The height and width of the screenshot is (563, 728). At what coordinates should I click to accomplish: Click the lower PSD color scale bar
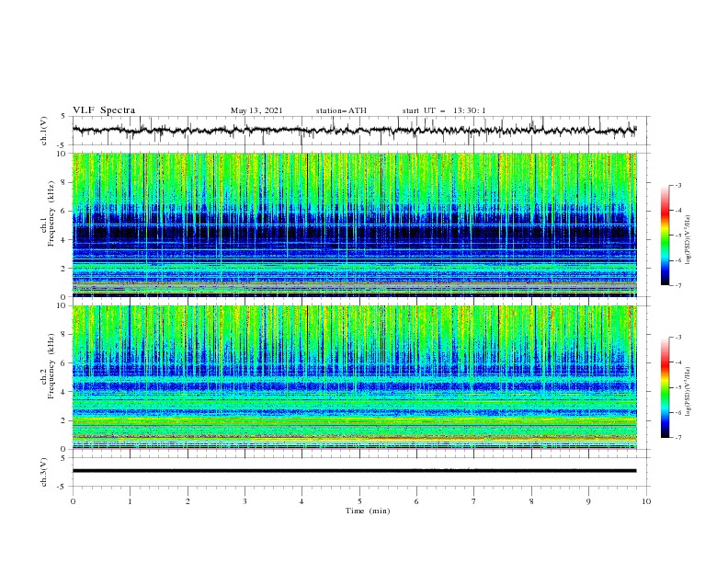click(665, 387)
